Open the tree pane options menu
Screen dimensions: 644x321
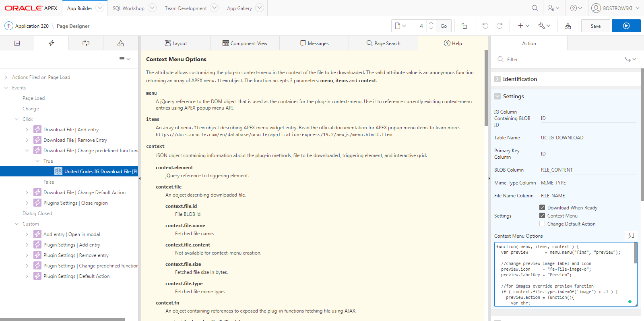click(125, 59)
